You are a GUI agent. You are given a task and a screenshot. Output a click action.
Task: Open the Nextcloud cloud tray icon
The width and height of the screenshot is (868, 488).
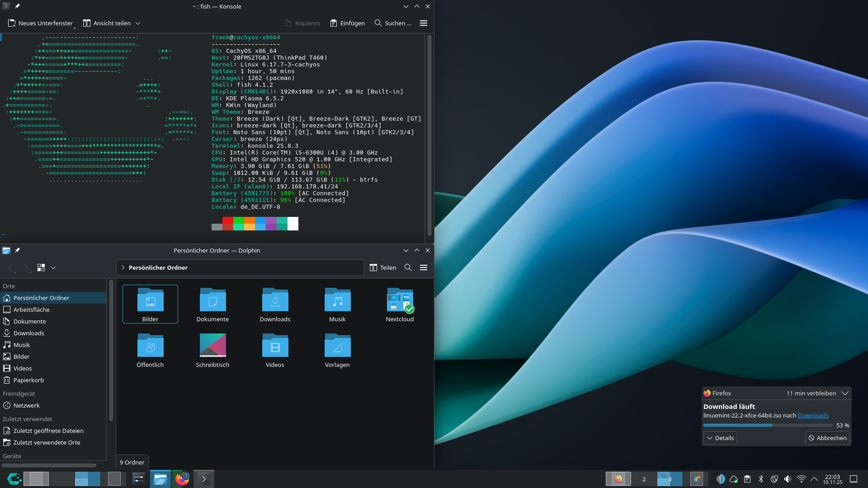[734, 479]
